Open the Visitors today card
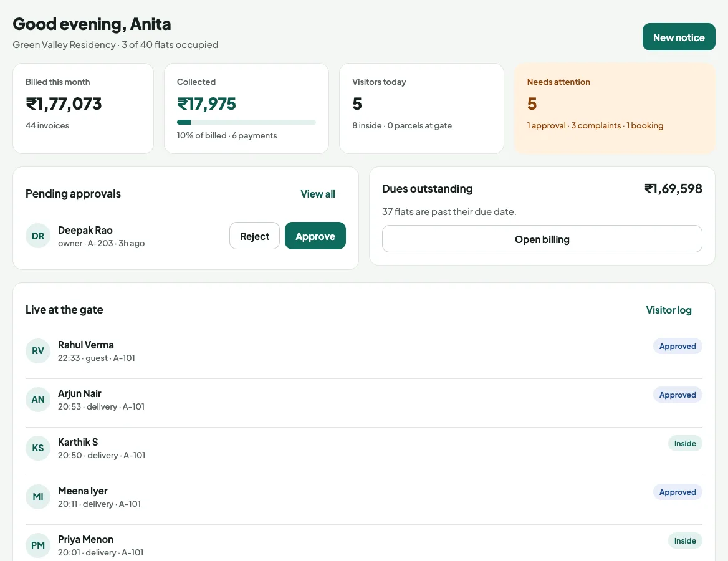The width and height of the screenshot is (728, 561). pos(421,108)
